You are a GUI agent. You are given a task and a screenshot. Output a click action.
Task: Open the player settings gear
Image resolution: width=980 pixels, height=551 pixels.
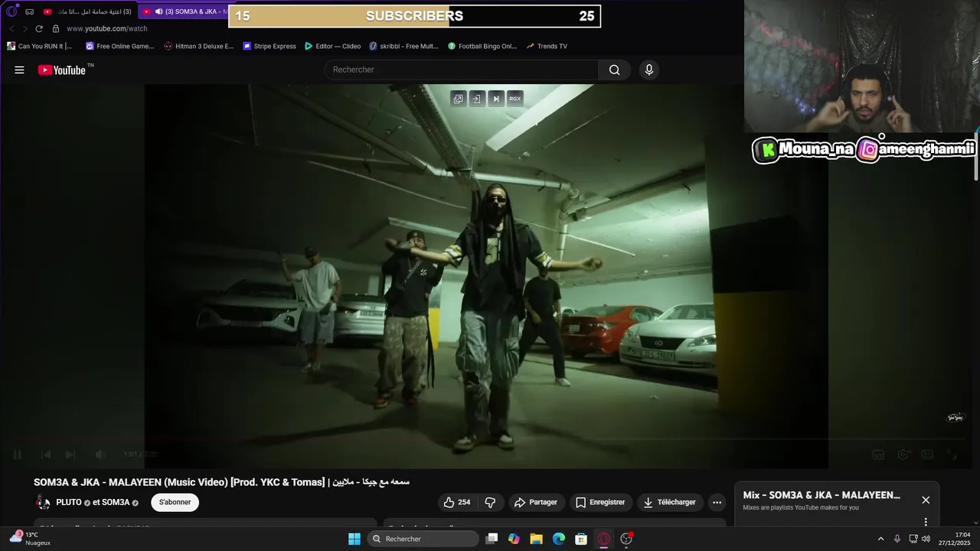click(903, 455)
